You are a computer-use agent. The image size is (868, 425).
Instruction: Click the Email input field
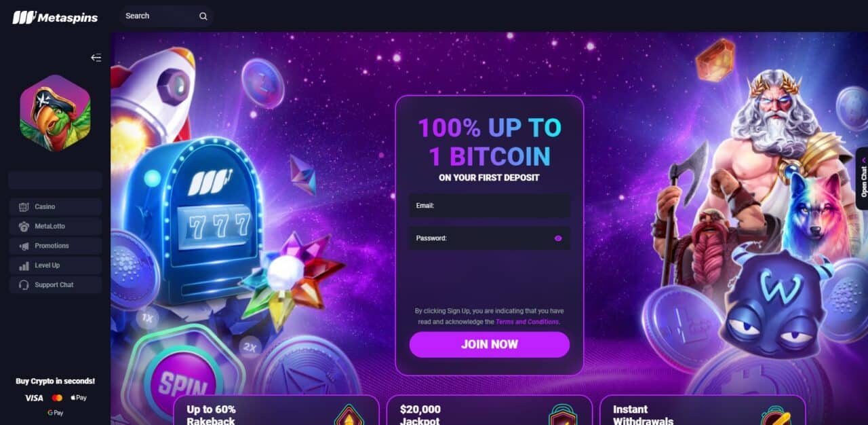(x=490, y=205)
